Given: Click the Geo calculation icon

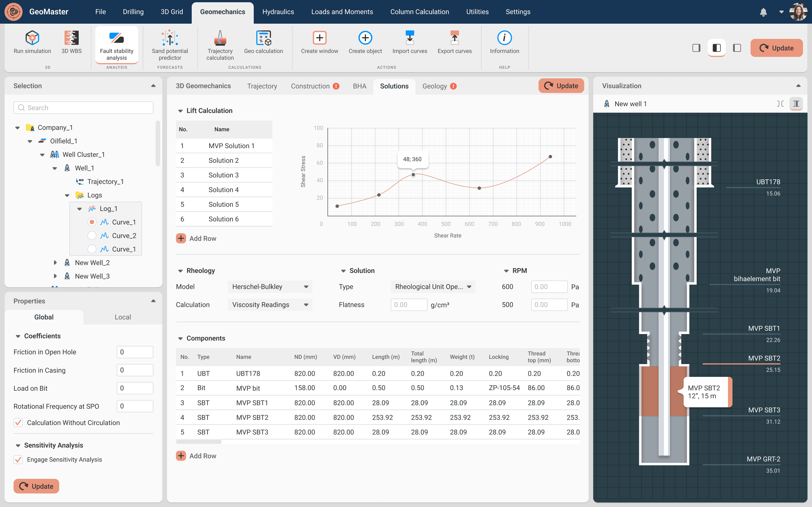Looking at the screenshot, I should (x=263, y=38).
